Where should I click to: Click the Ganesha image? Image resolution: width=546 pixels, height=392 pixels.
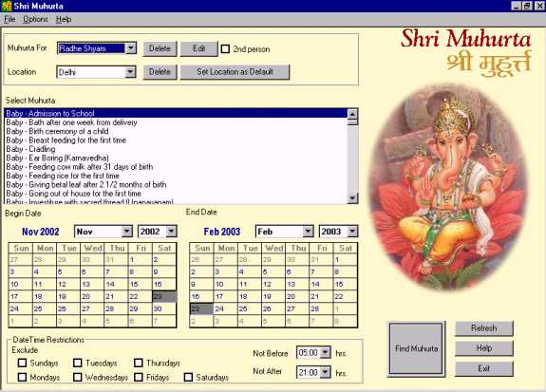tap(449, 188)
